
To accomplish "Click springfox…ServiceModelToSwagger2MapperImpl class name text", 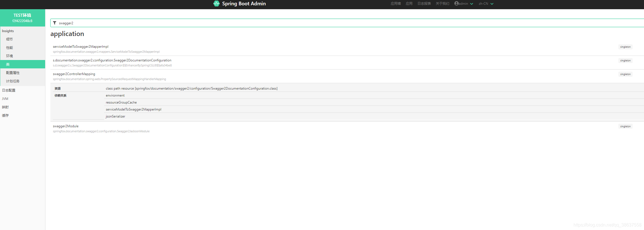I will pyautogui.click(x=106, y=52).
